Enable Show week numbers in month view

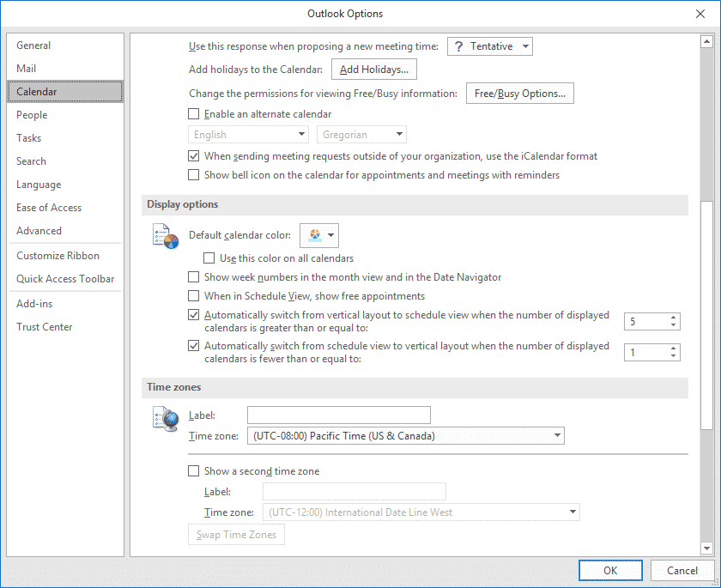pos(194,277)
